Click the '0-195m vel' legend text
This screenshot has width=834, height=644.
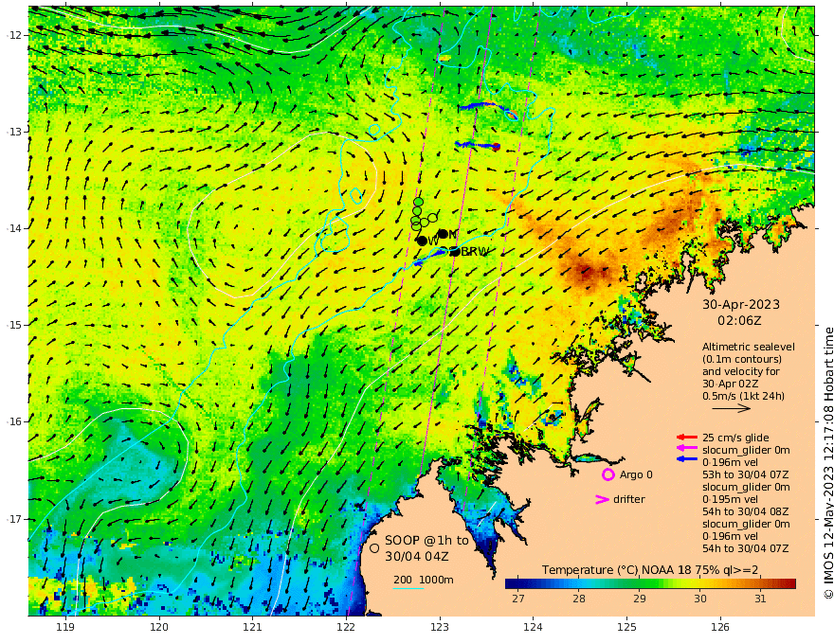[731, 499]
